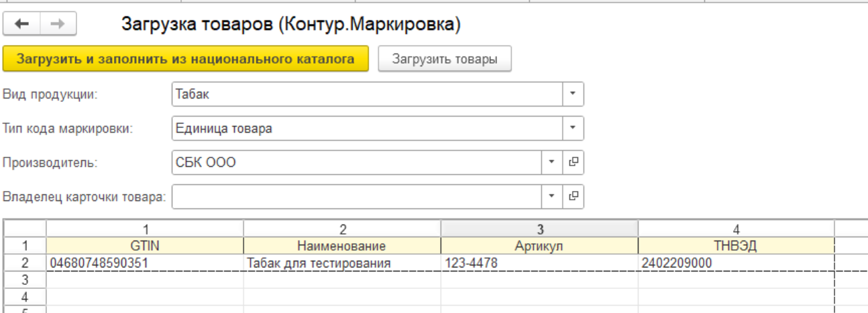Screen dimensions: 868x313
Task: Open the Владелец карточки товара record icon
Action: coord(574,196)
